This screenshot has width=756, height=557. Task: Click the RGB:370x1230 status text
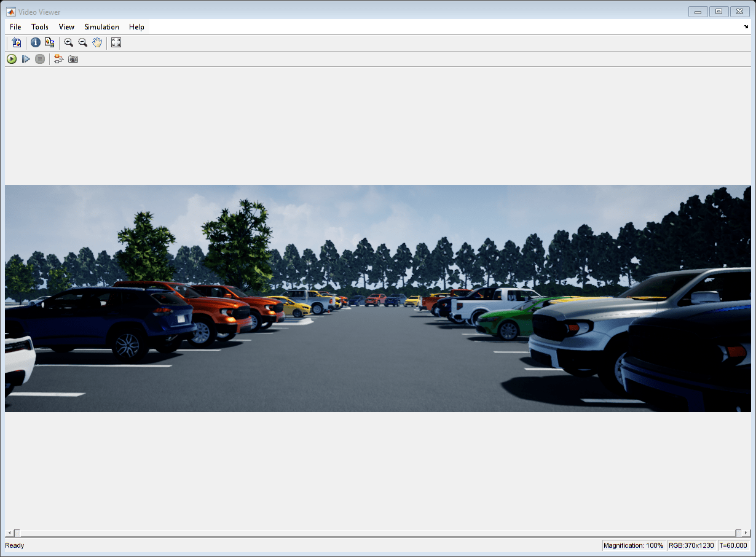click(691, 545)
